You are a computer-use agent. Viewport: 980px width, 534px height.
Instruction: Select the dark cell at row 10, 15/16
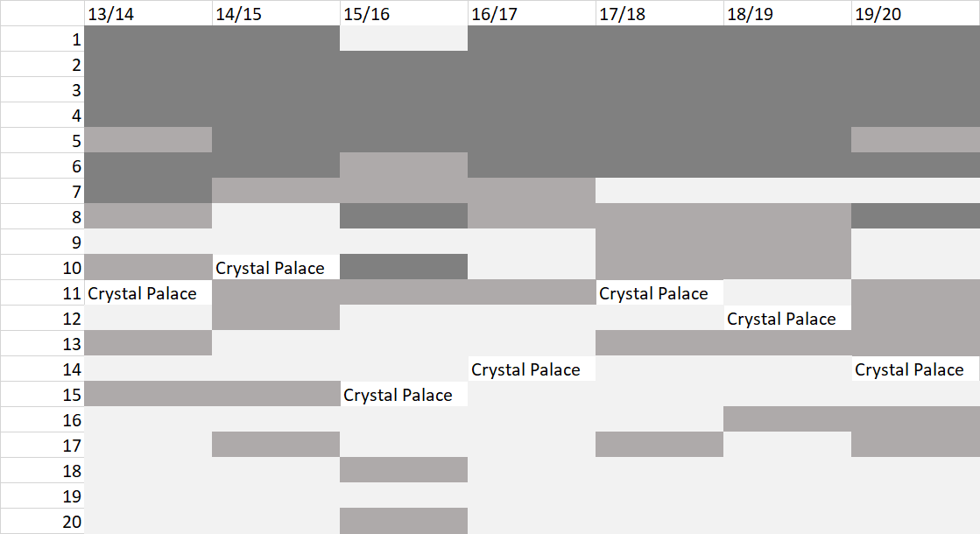point(404,267)
